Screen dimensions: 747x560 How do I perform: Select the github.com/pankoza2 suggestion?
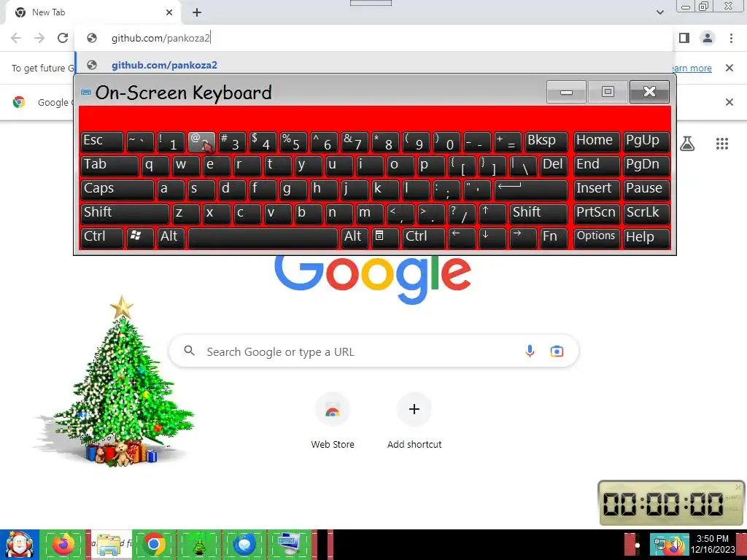click(373, 65)
